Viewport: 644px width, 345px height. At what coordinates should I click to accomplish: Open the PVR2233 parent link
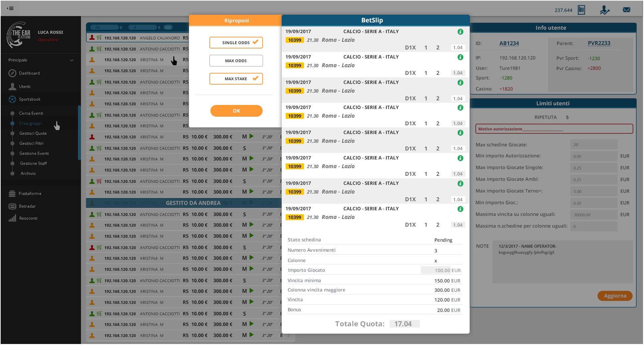(599, 43)
